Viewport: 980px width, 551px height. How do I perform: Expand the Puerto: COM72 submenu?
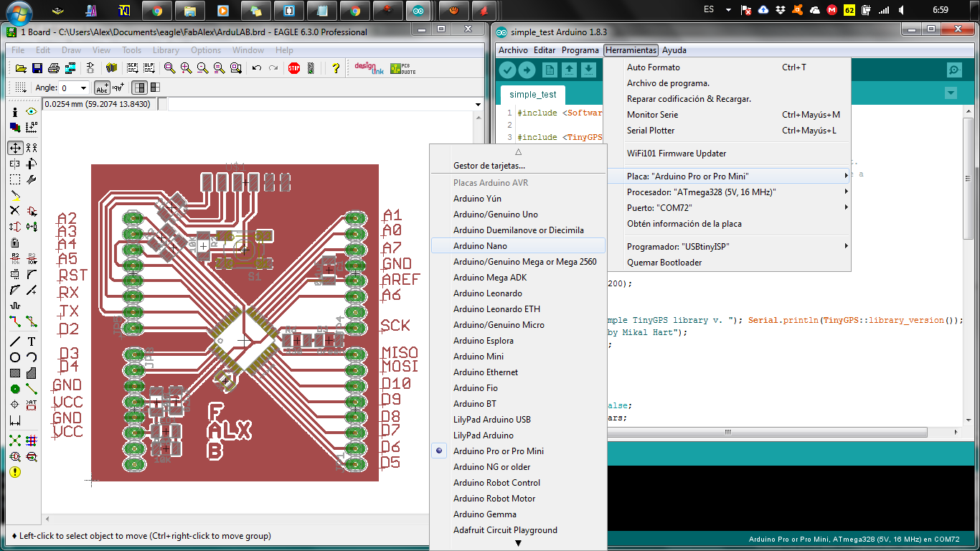[727, 207]
